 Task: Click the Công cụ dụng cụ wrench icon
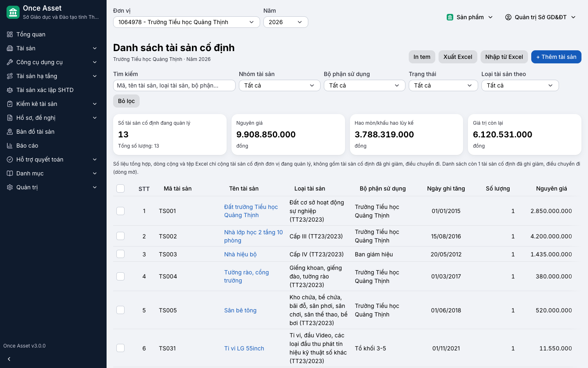click(x=10, y=62)
